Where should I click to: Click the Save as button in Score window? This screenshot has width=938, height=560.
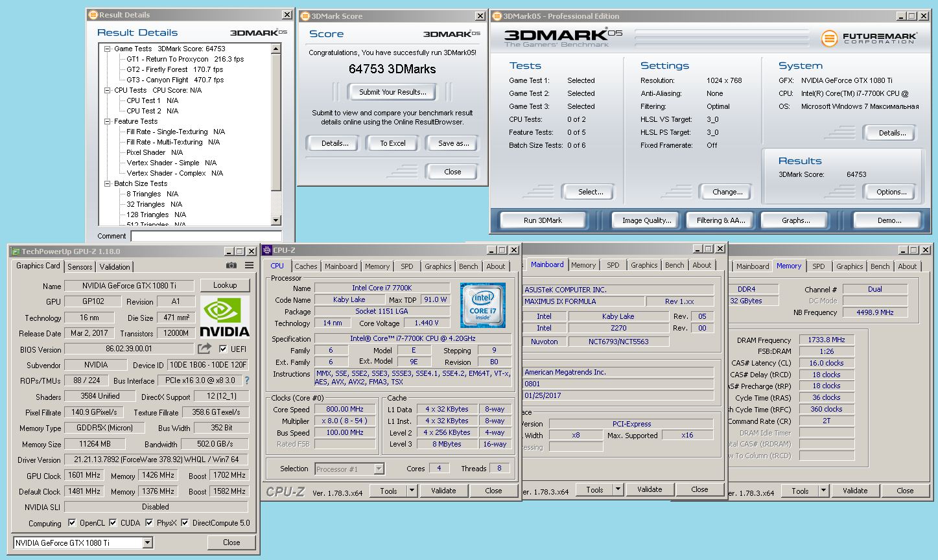click(x=454, y=143)
